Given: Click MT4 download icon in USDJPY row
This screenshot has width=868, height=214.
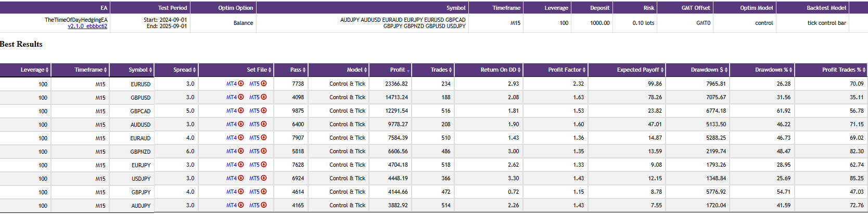Looking at the screenshot, I should [x=241, y=178].
